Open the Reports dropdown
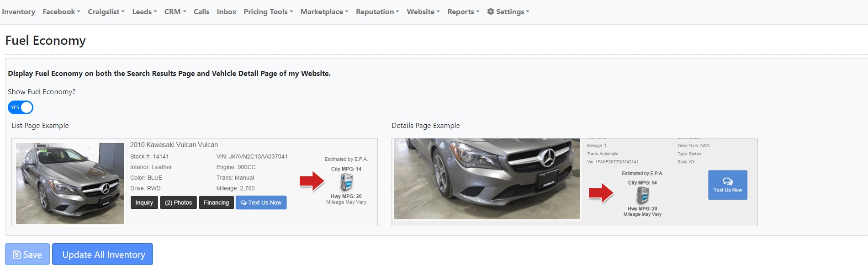 (463, 11)
